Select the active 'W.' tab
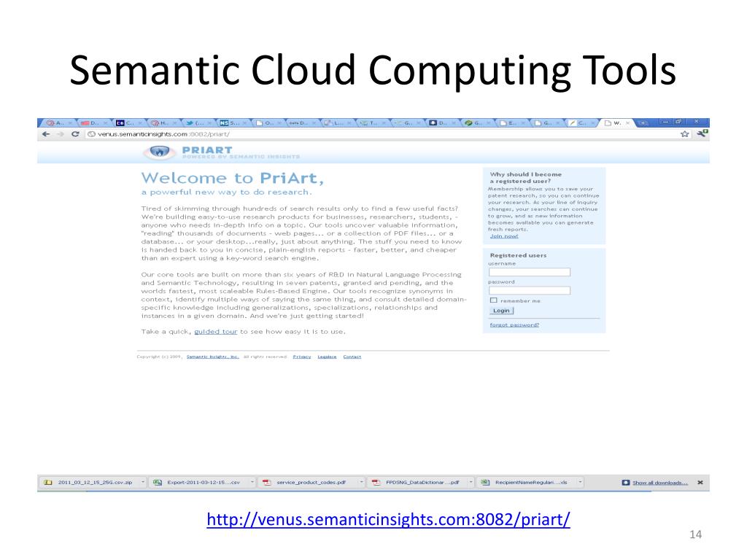Viewport: 747px width, 560px height. 616,122
